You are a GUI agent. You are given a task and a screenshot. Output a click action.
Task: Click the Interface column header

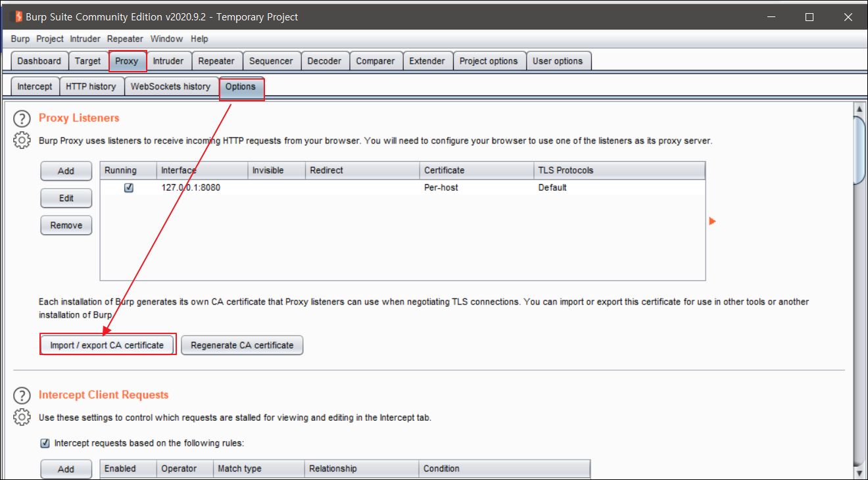(x=203, y=170)
